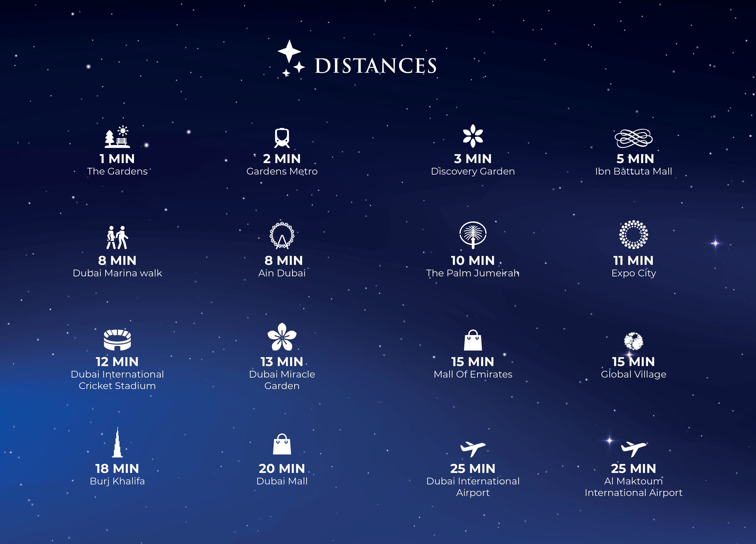The image size is (756, 544).
Task: Click the dotted ring icon for Expo City
Action: pos(634,234)
